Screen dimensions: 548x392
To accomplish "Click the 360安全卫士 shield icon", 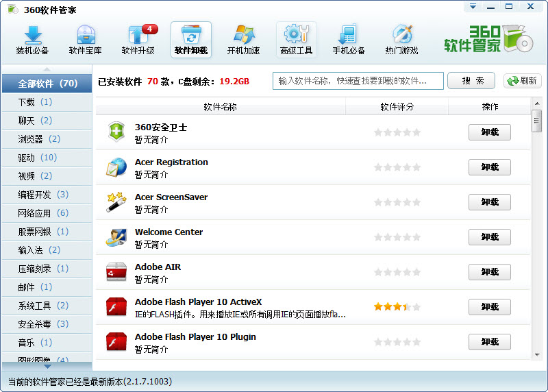I will 116,132.
